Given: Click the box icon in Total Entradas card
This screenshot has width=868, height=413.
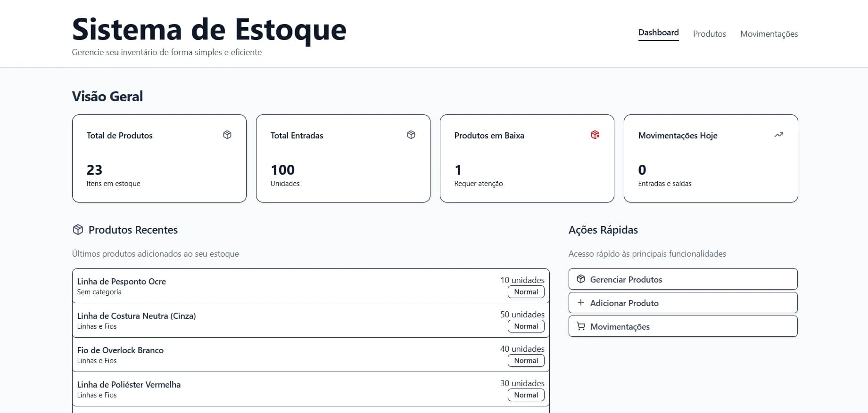Looking at the screenshot, I should click(x=411, y=135).
